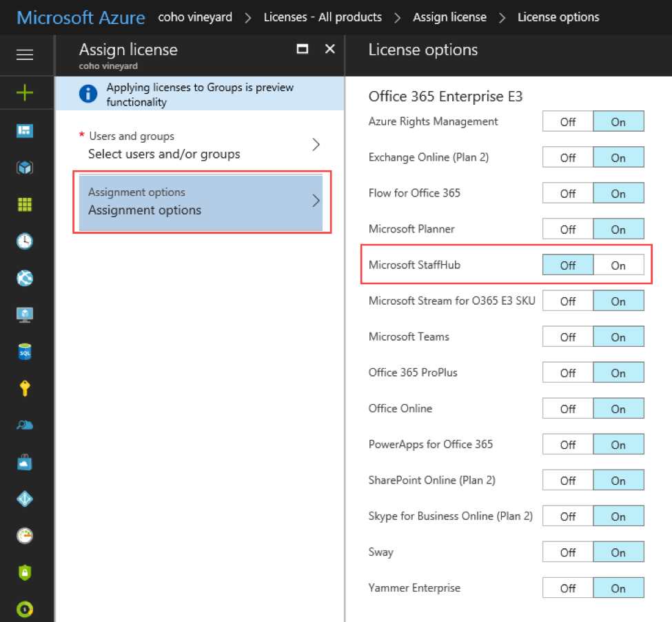
Task: Turn off Microsoft Planner
Action: tap(568, 230)
